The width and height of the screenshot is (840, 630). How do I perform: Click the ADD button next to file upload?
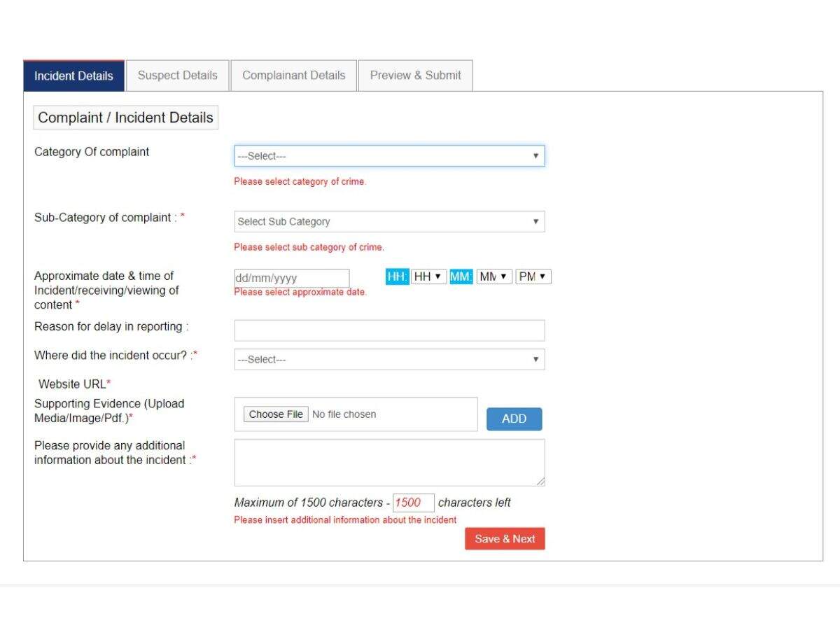click(514, 418)
